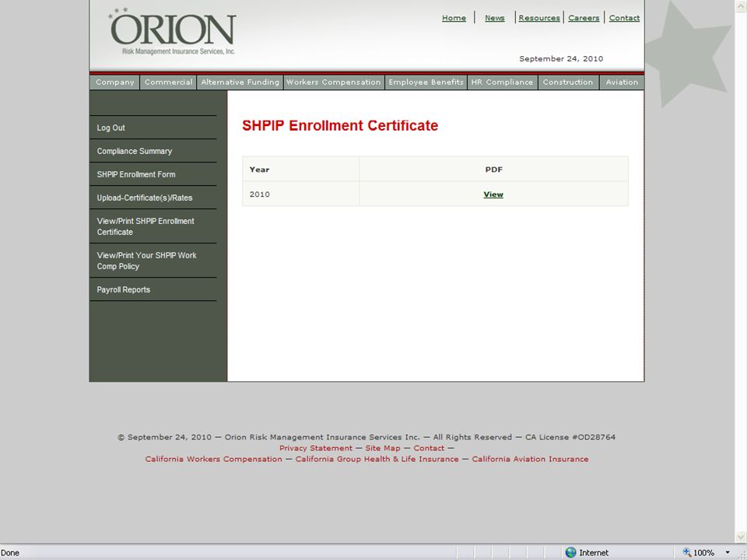Open Alternative Funding menu
Screen dimensions: 747x560
pos(240,82)
